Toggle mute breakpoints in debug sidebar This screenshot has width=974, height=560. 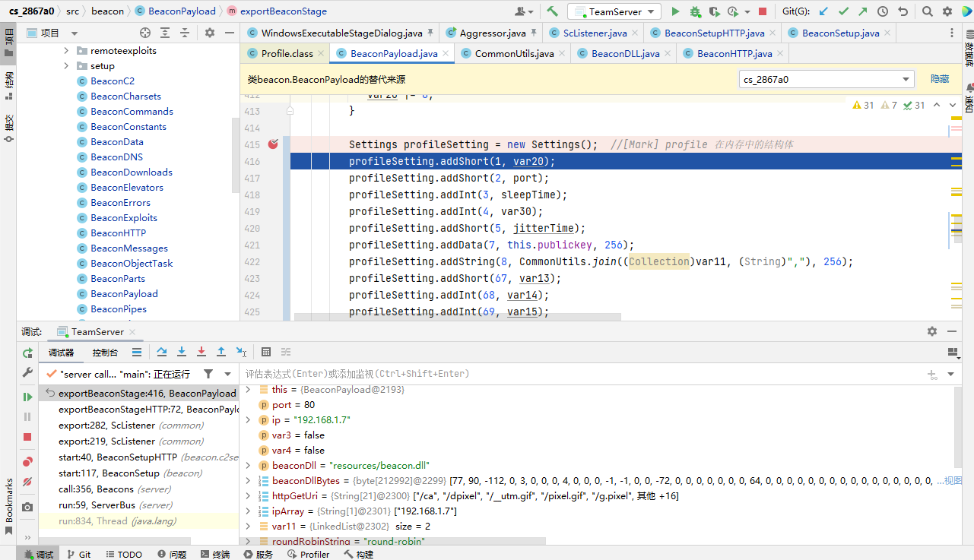point(27,482)
